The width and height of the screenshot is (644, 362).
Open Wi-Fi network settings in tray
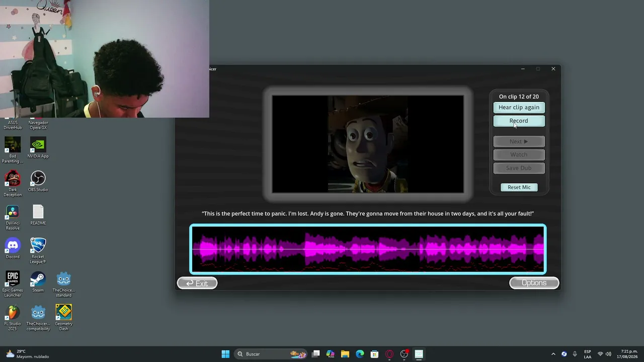tap(600, 354)
